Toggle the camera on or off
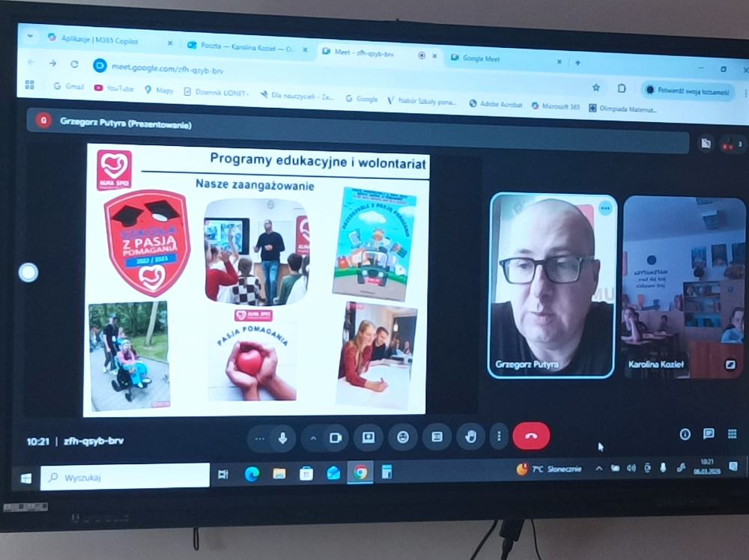Image resolution: width=749 pixels, height=560 pixels. pos(335,438)
